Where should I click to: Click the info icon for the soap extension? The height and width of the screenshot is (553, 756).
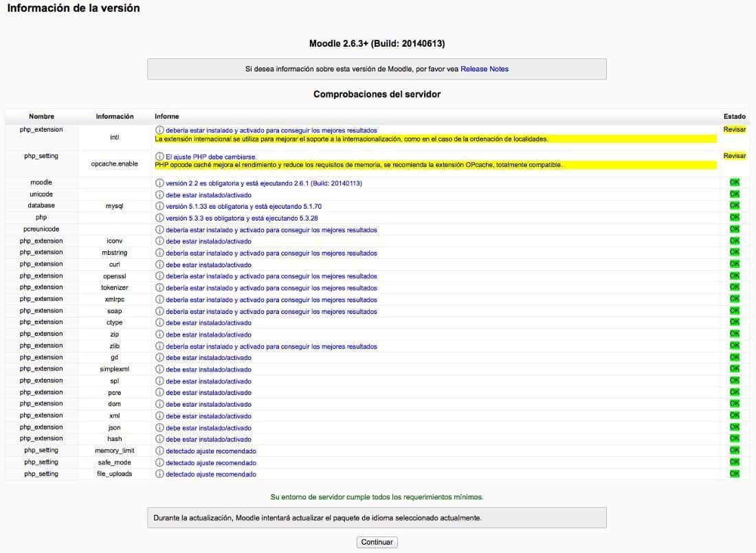pos(159,311)
